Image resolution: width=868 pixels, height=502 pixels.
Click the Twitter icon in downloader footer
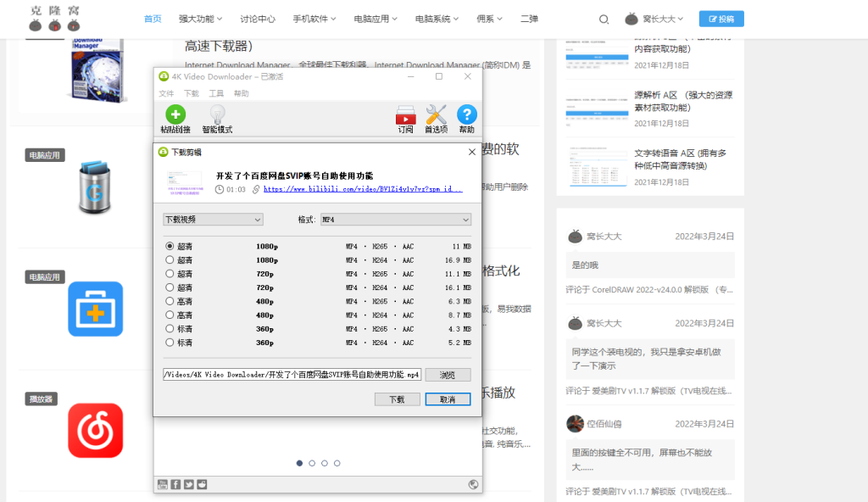pos(189,484)
